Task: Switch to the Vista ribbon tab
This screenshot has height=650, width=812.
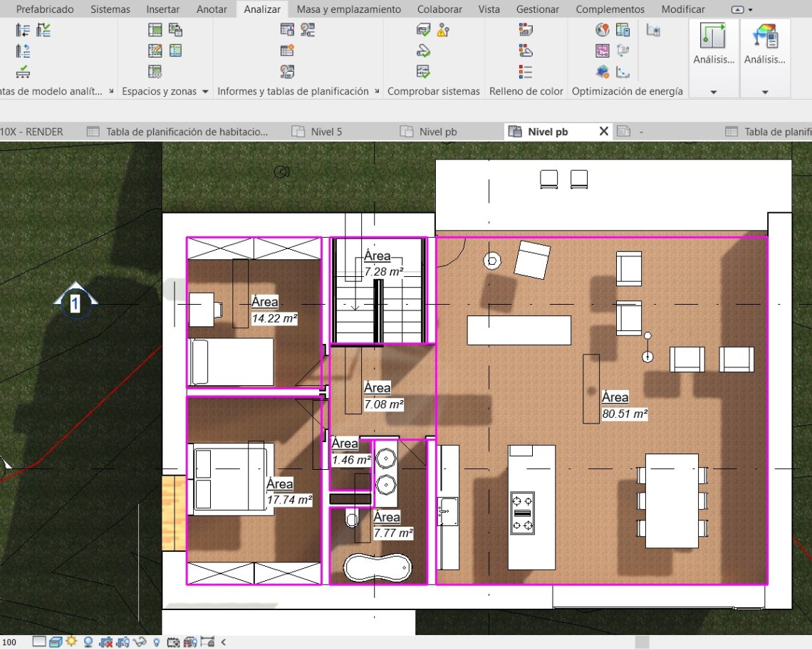Action: (x=489, y=9)
